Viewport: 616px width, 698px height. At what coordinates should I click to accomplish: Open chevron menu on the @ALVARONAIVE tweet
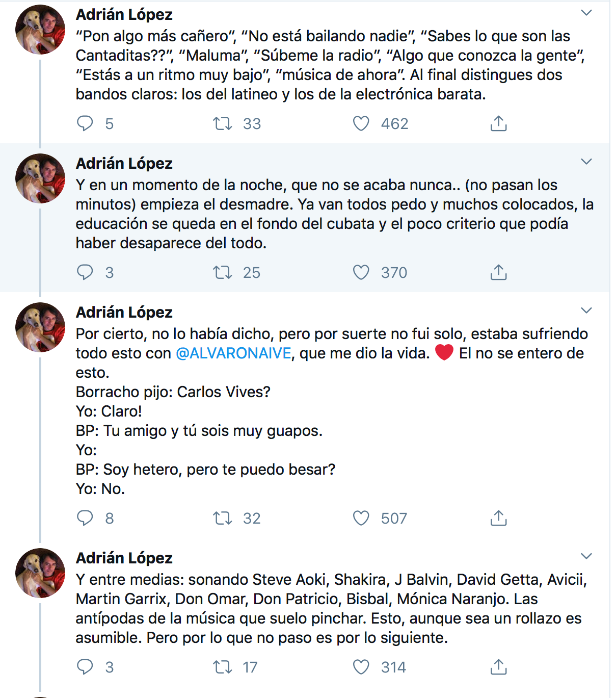[x=586, y=311]
